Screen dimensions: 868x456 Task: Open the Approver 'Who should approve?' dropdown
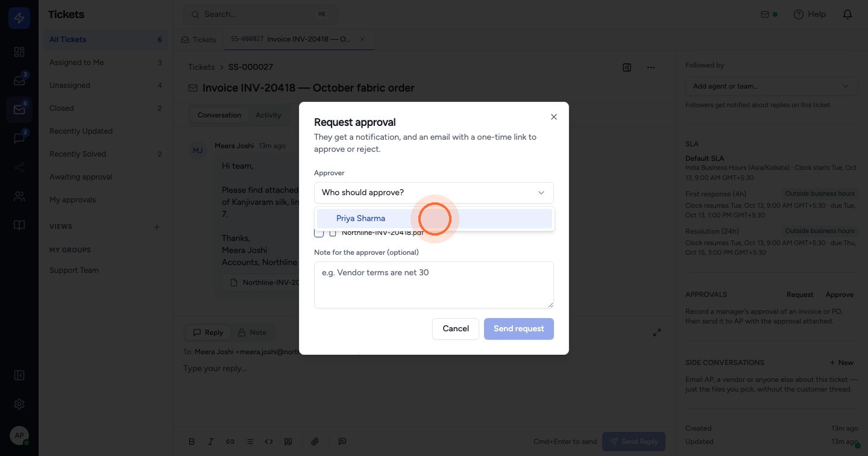[434, 193]
